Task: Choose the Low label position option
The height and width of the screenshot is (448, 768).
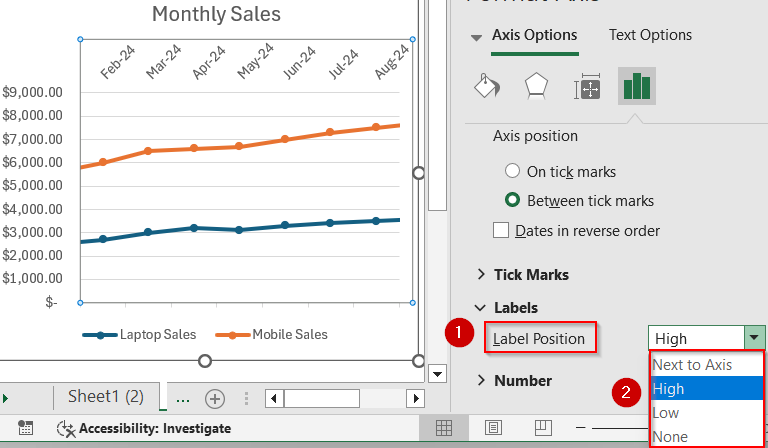Action: pyautogui.click(x=706, y=413)
